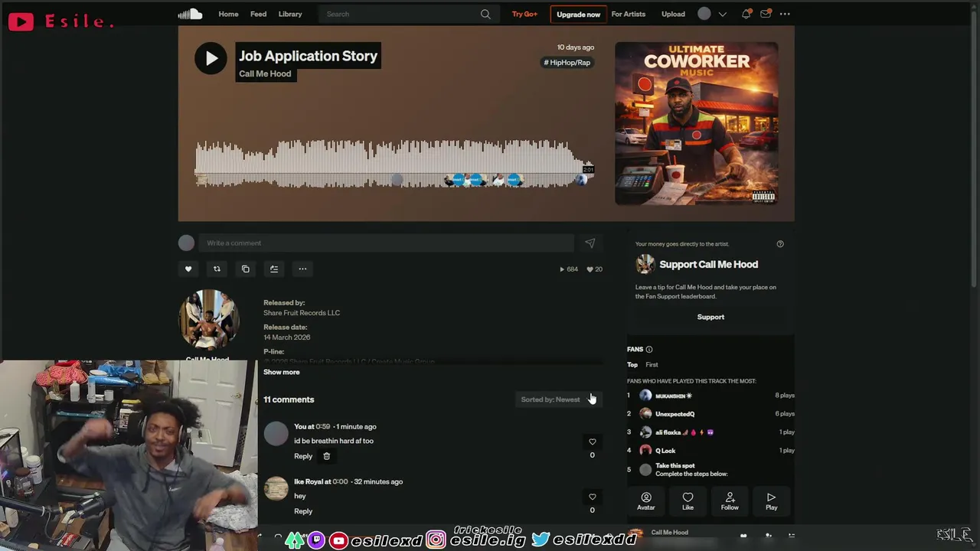This screenshot has height=551, width=980.
Task: Repost the track
Action: (x=217, y=269)
